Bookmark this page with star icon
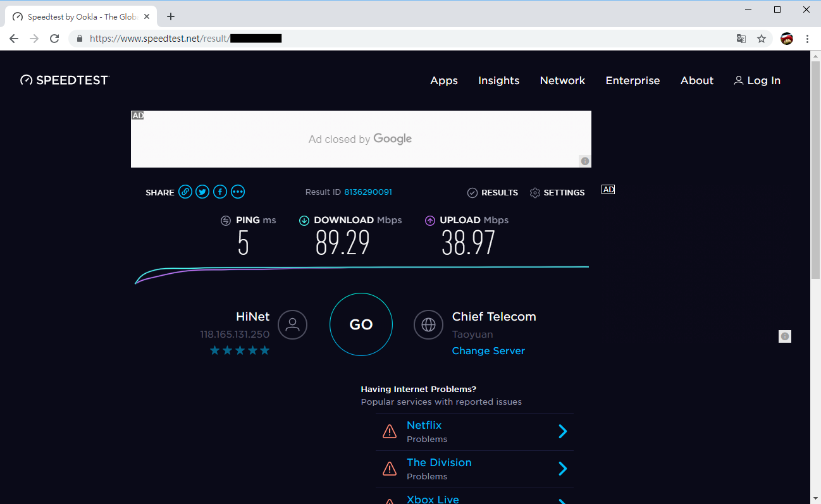This screenshot has width=821, height=504. (762, 39)
